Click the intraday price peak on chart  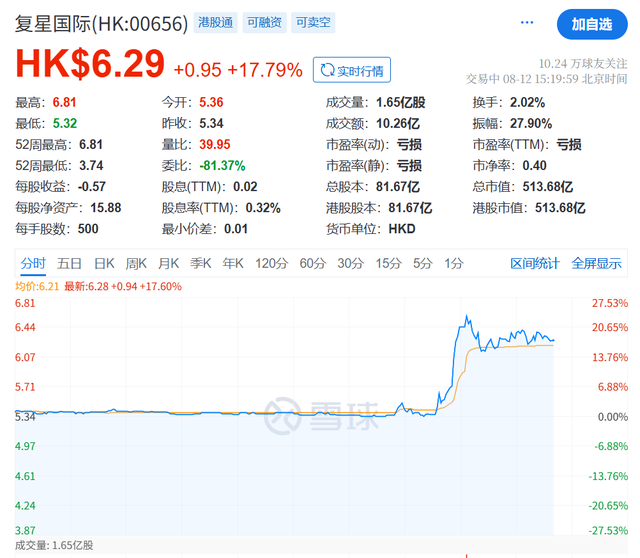[x=467, y=316]
